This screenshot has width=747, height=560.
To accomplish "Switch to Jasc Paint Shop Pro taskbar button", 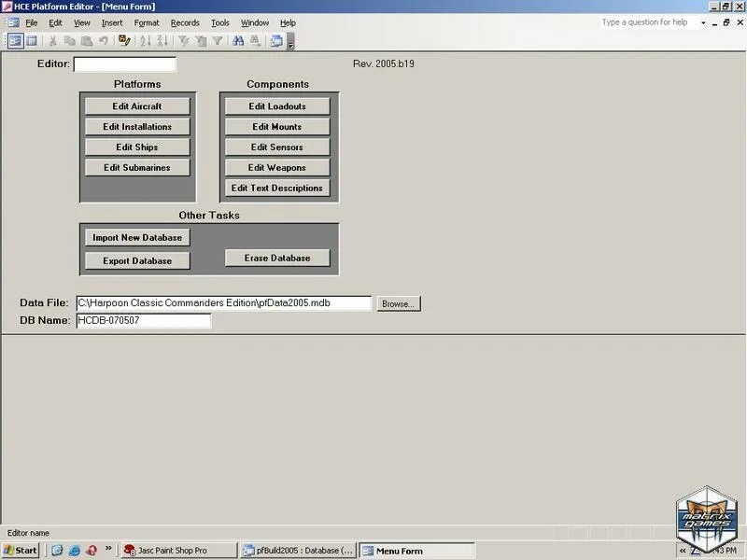I will tap(178, 551).
